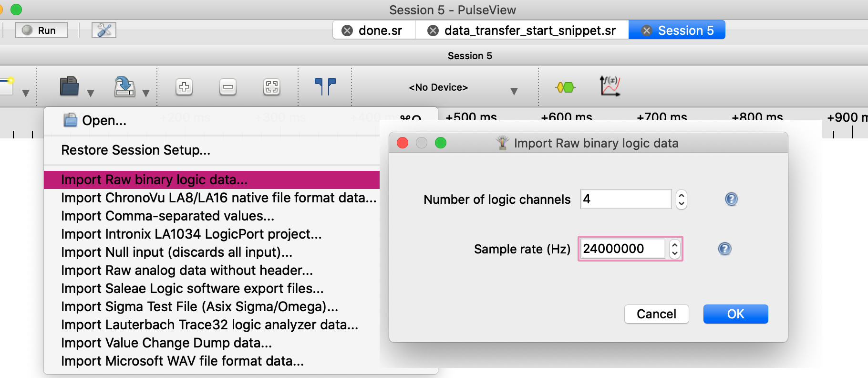Click the Open file folder icon
The image size is (868, 378).
pos(70,87)
